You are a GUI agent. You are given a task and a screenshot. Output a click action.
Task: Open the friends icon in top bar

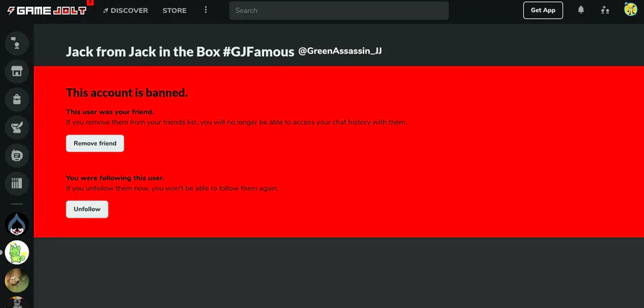click(x=605, y=10)
